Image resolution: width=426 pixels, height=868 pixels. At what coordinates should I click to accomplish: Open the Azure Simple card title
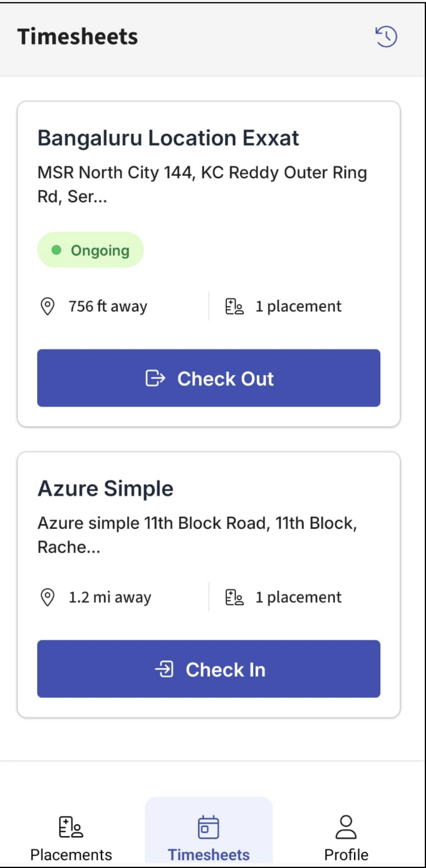tap(105, 489)
